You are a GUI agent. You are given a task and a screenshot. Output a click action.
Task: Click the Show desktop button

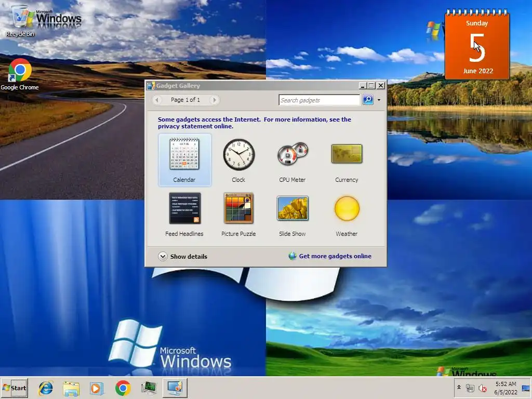pyautogui.click(x=526, y=388)
